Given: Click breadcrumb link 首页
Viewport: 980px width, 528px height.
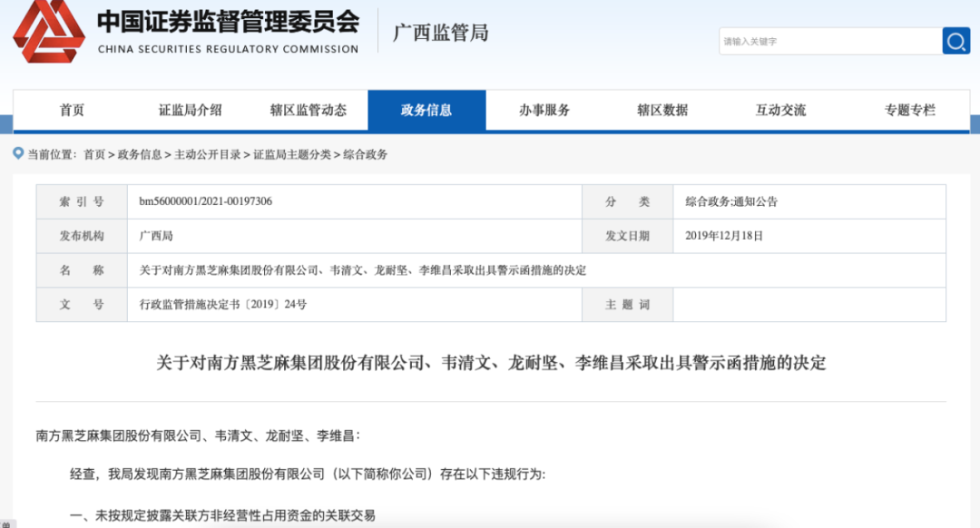Looking at the screenshot, I should click(x=94, y=154).
